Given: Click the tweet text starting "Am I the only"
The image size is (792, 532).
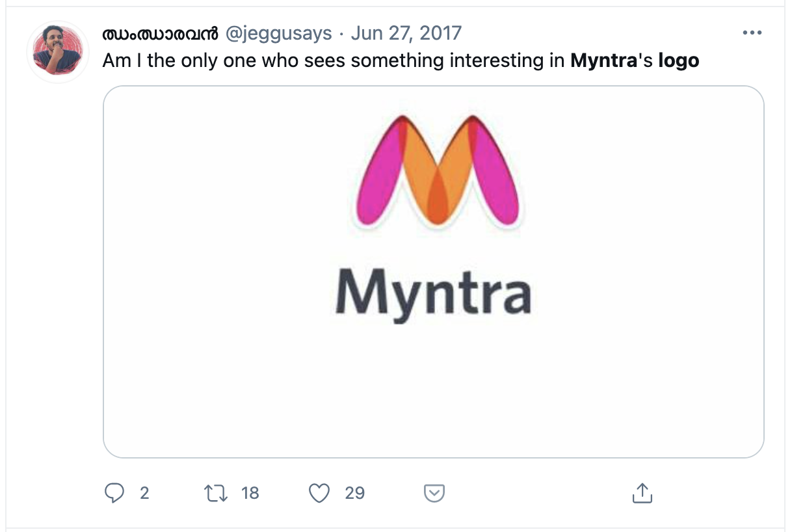Looking at the screenshot, I should coord(401,62).
